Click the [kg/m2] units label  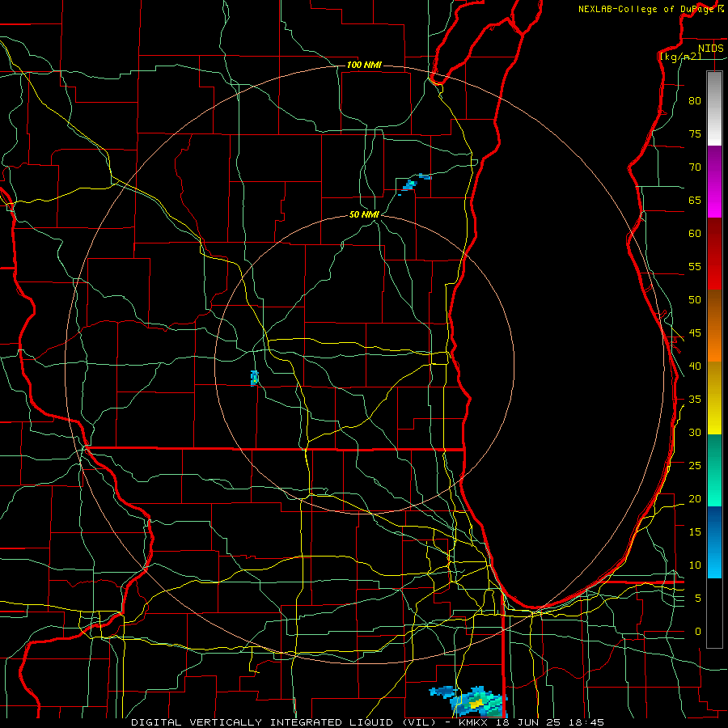680,57
